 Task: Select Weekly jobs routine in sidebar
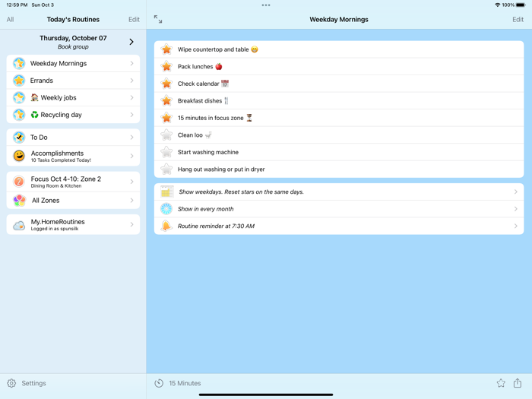pyautogui.click(x=73, y=98)
